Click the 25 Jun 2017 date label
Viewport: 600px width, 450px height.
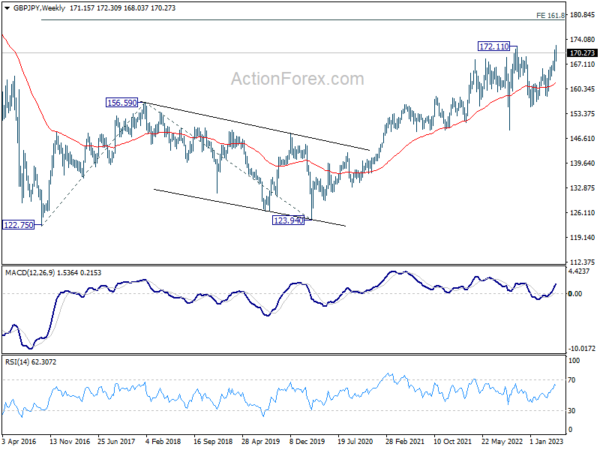(x=116, y=441)
